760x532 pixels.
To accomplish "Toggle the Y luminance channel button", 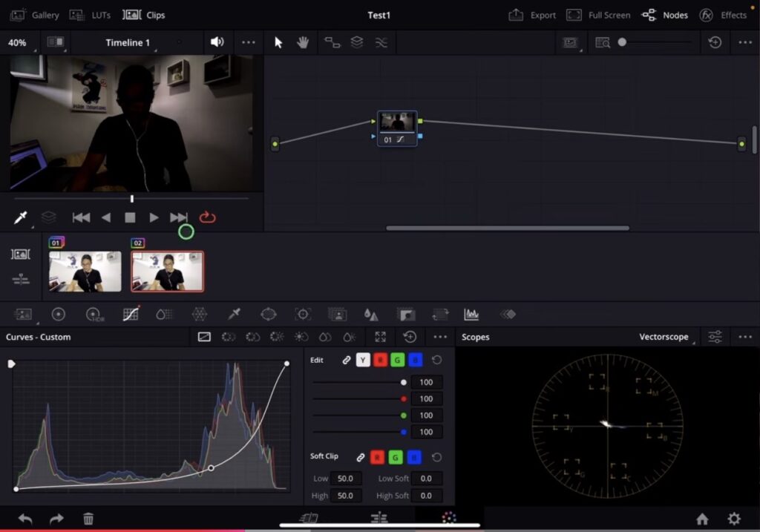I will [363, 360].
